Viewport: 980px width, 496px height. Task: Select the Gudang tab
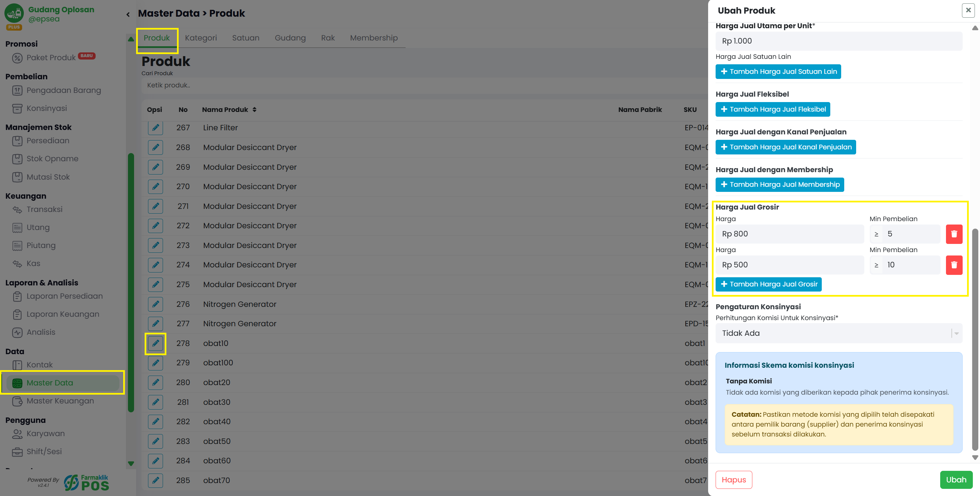click(290, 38)
